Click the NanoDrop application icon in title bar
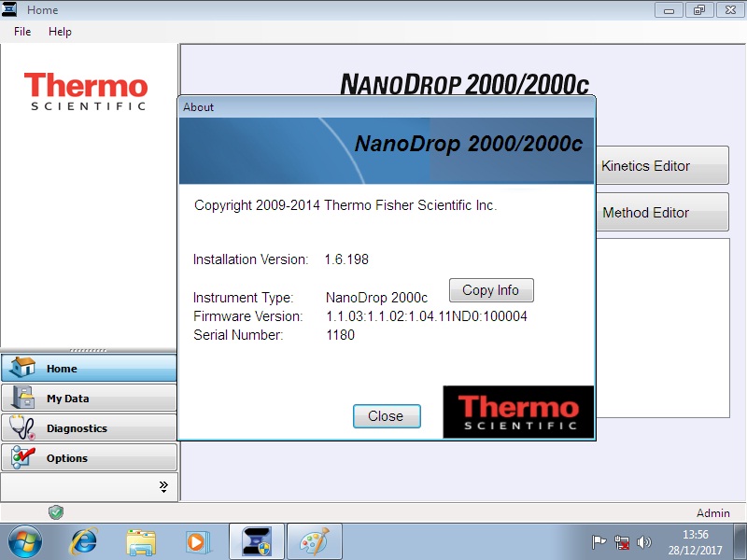Image resolution: width=747 pixels, height=560 pixels. point(10,9)
